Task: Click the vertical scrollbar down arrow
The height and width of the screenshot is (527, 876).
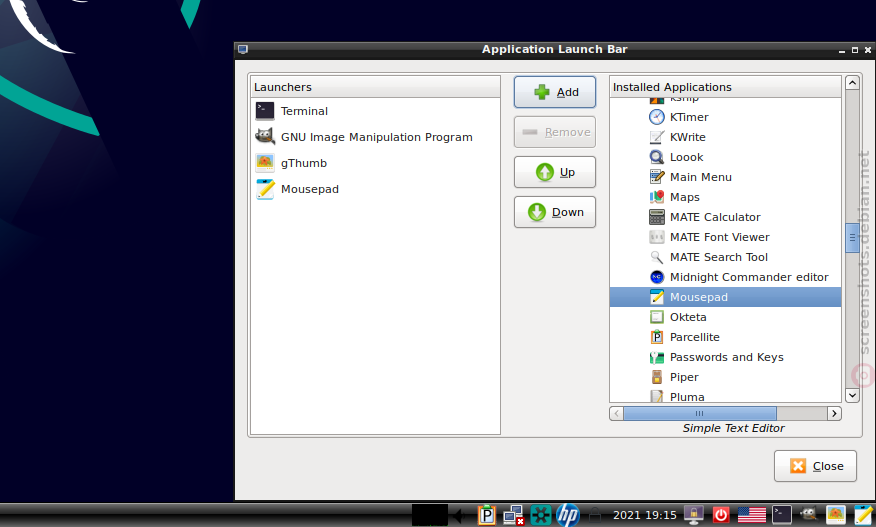Action: tap(852, 395)
